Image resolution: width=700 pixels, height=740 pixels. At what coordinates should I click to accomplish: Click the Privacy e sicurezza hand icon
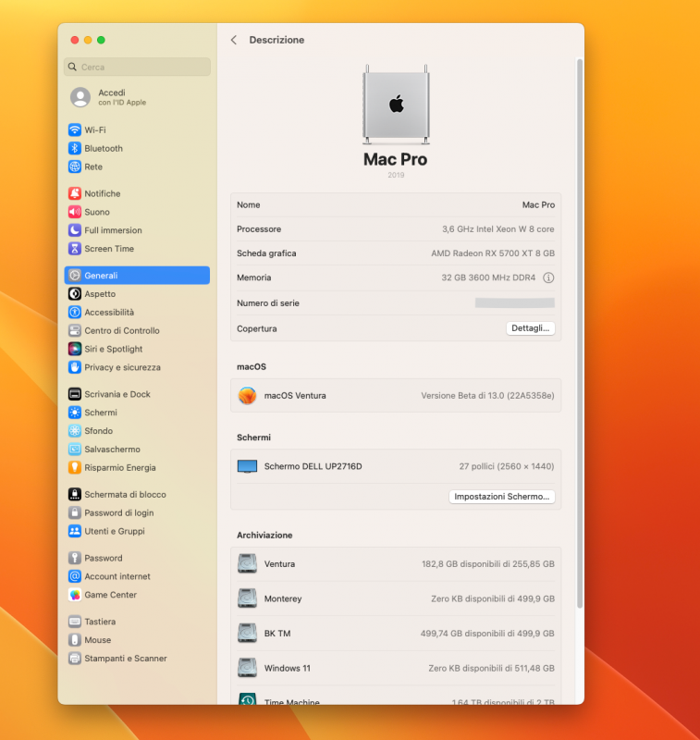click(x=75, y=368)
